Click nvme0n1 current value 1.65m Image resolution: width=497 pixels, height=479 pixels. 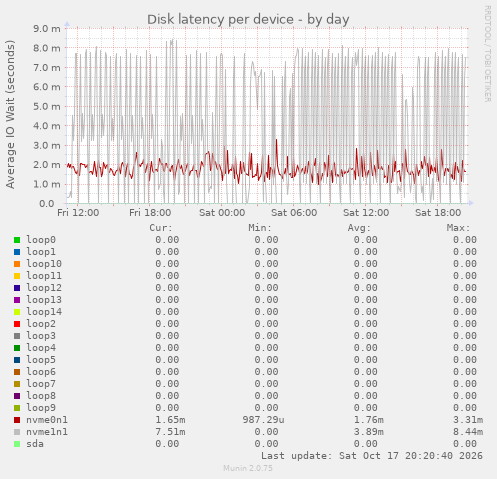click(x=170, y=420)
